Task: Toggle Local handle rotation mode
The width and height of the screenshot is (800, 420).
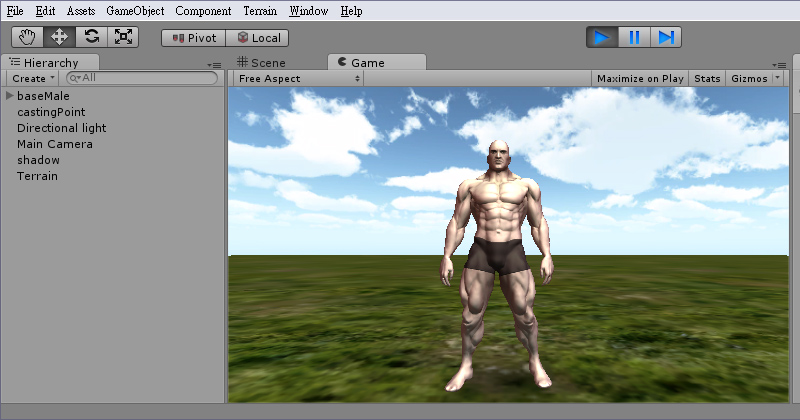Action: 257,38
